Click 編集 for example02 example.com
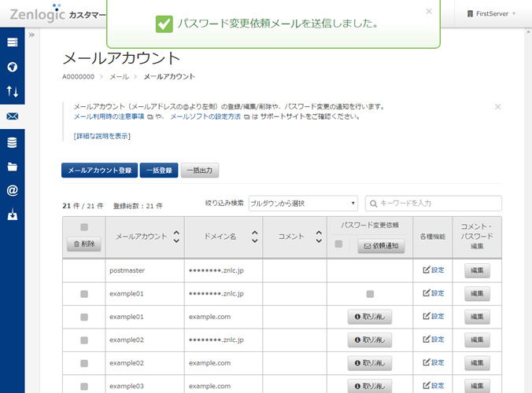The image size is (532, 393). [477, 363]
